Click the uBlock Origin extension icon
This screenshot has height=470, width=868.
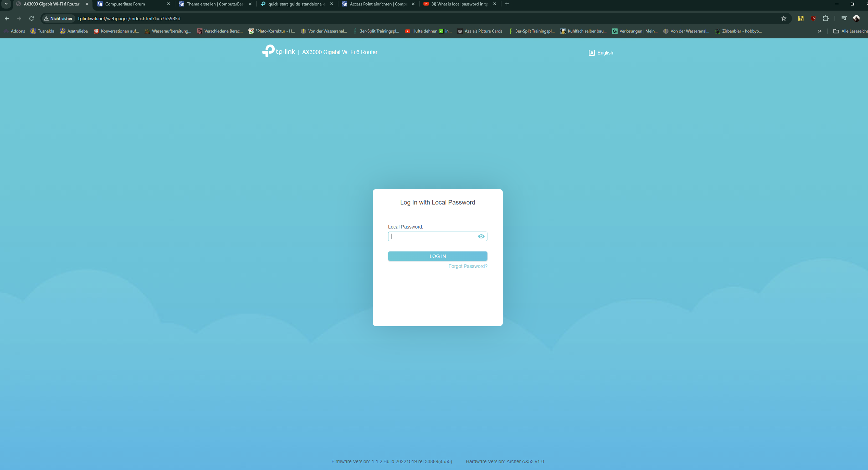click(x=813, y=18)
